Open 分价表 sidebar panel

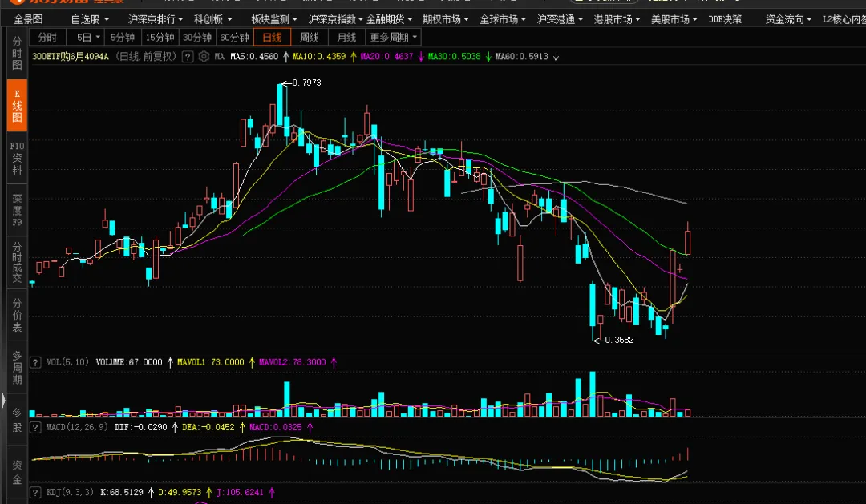17,315
